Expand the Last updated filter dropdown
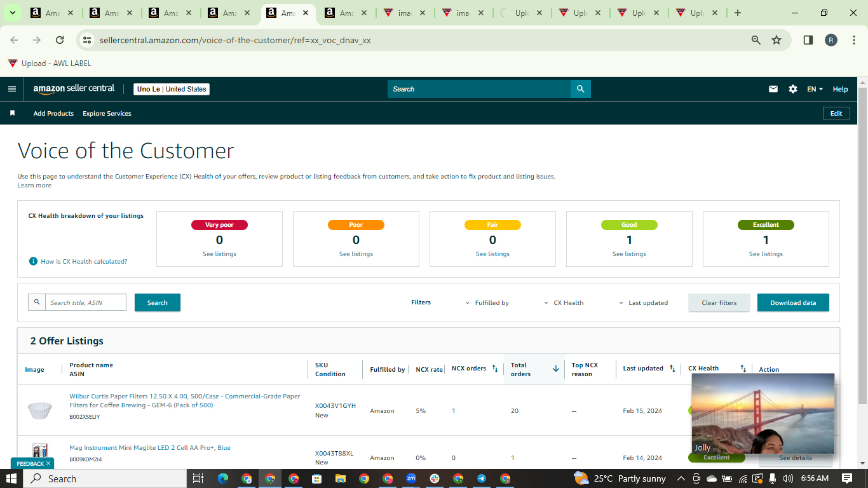Screen dimensions: 868x488 coord(643,303)
